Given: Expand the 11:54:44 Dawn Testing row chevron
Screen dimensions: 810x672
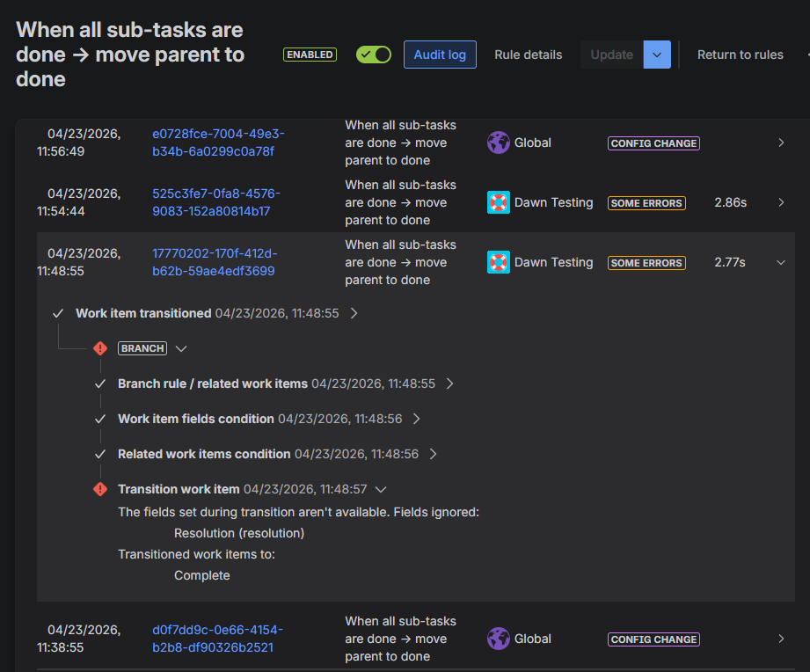Looking at the screenshot, I should click(x=781, y=202).
